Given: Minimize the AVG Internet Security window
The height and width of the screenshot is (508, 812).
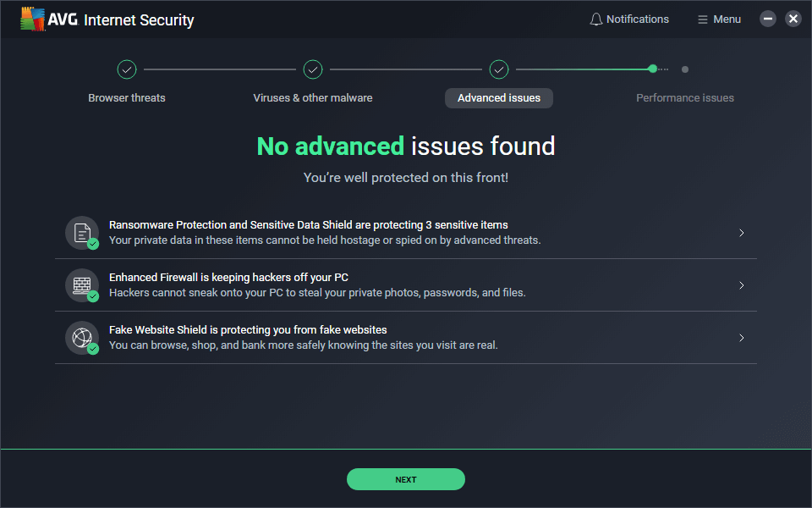Looking at the screenshot, I should coord(768,19).
